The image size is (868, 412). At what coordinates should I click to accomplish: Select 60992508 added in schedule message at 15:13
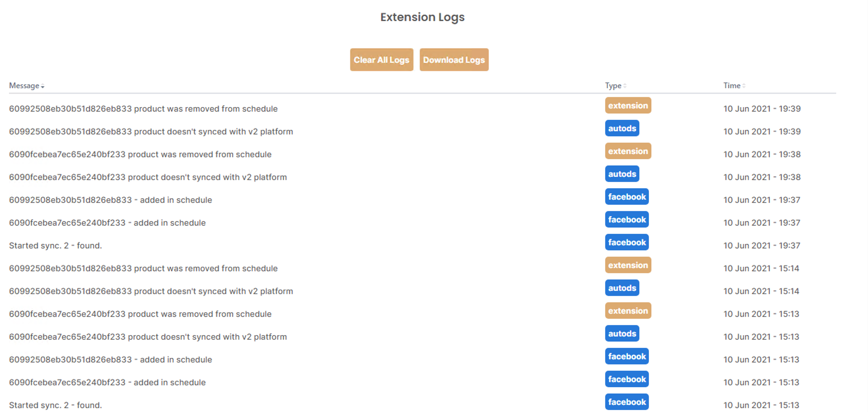click(x=110, y=359)
